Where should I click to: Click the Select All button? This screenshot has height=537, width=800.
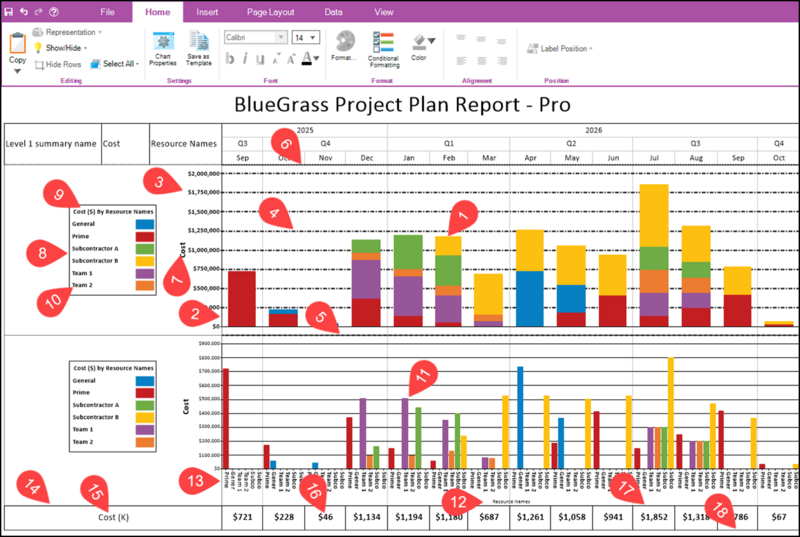[x=115, y=64]
